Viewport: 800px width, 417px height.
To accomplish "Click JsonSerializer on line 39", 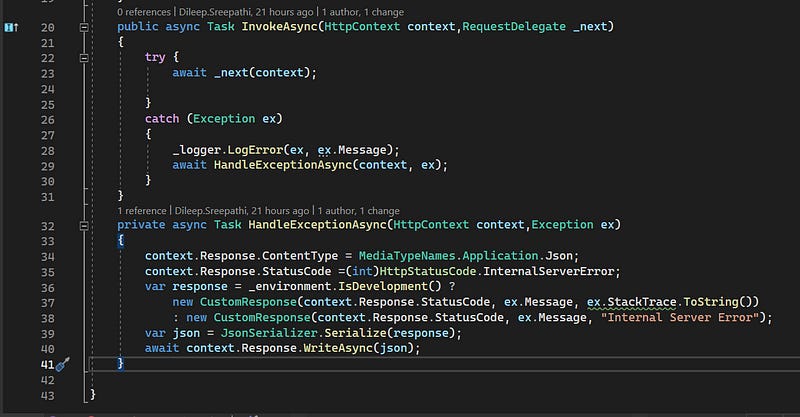I will tap(269, 333).
